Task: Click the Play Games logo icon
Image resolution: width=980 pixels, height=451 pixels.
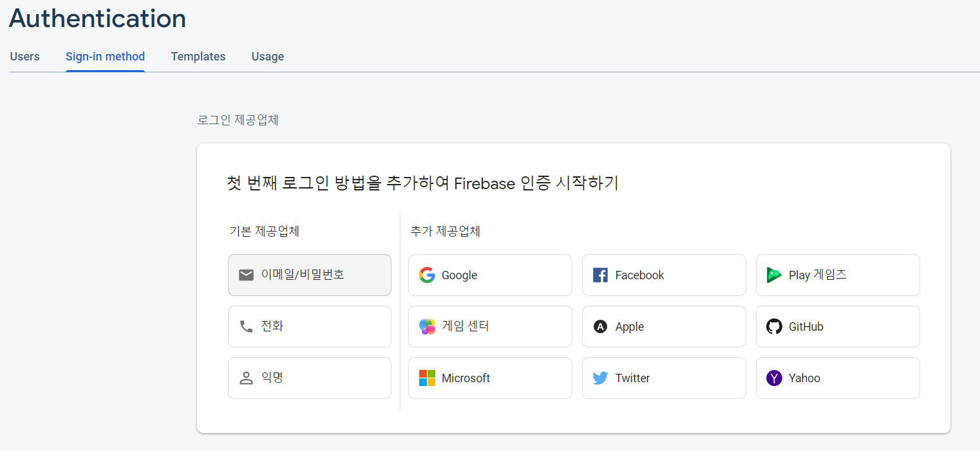Action: pos(774,275)
